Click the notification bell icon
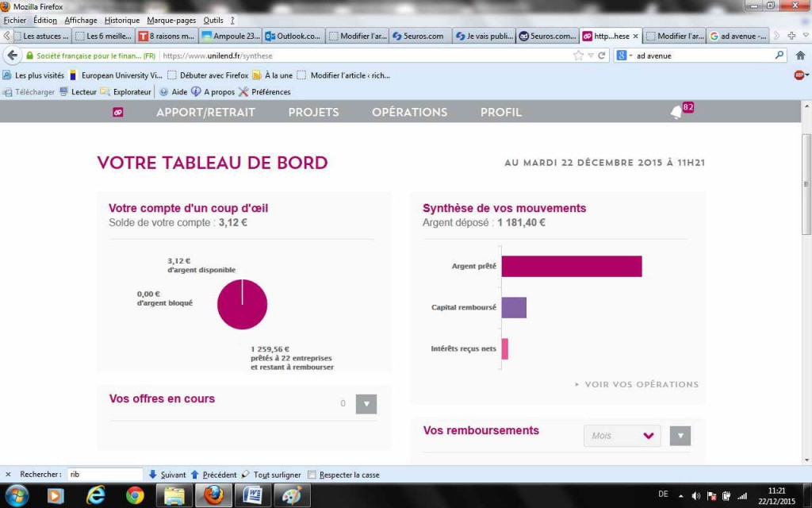This screenshot has width=812, height=508. click(676, 113)
